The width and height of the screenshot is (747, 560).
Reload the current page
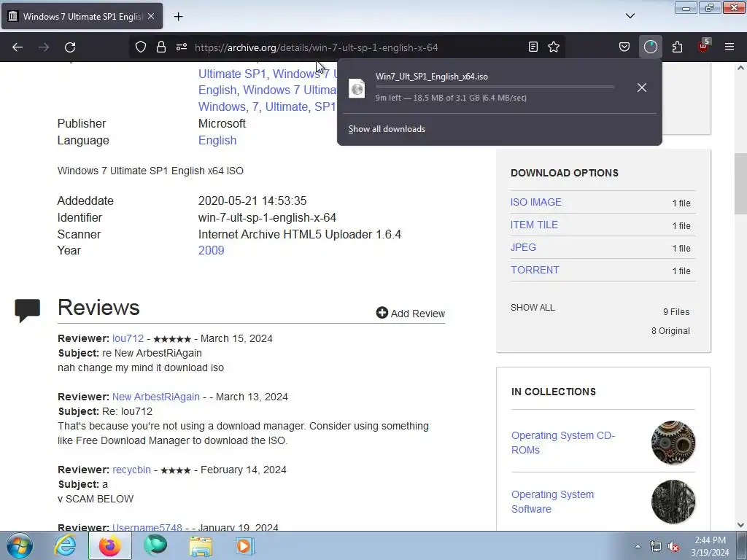pos(70,47)
